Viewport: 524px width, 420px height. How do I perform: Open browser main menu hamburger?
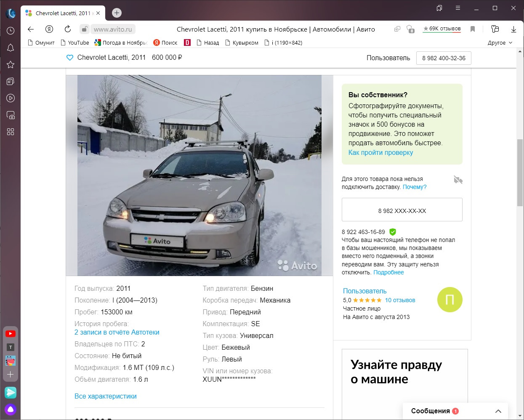(458, 8)
